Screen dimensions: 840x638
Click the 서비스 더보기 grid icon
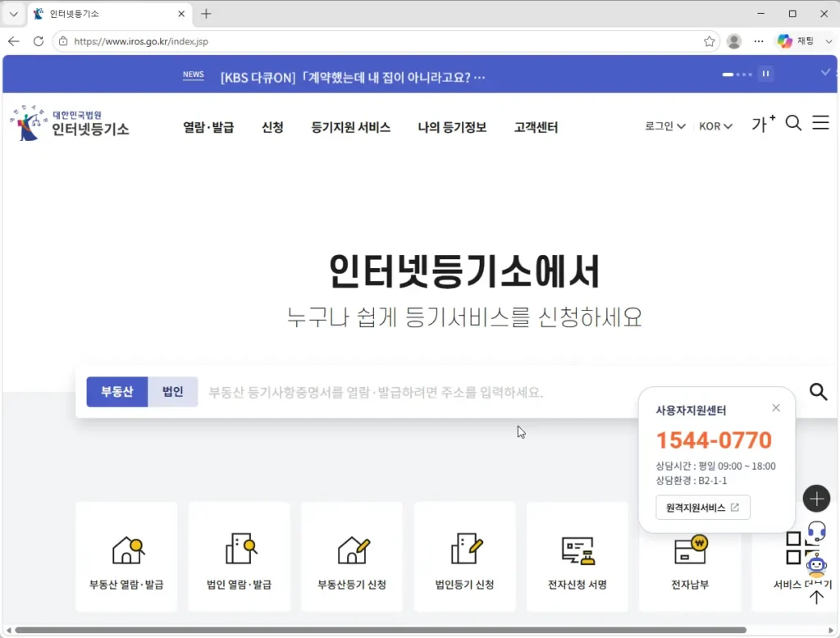(793, 548)
